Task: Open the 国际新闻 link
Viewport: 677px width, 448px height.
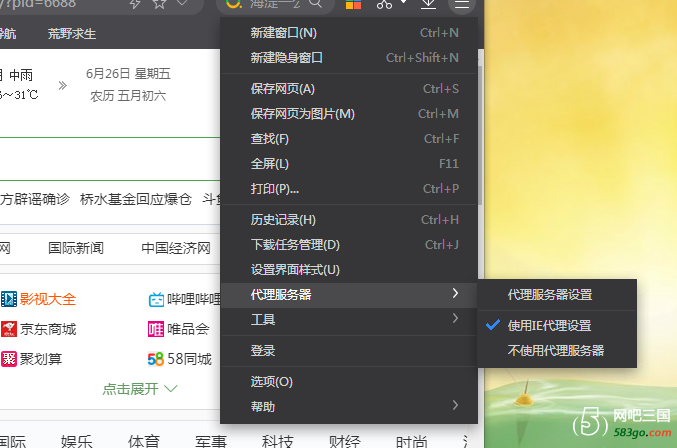Action: pyautogui.click(x=76, y=248)
